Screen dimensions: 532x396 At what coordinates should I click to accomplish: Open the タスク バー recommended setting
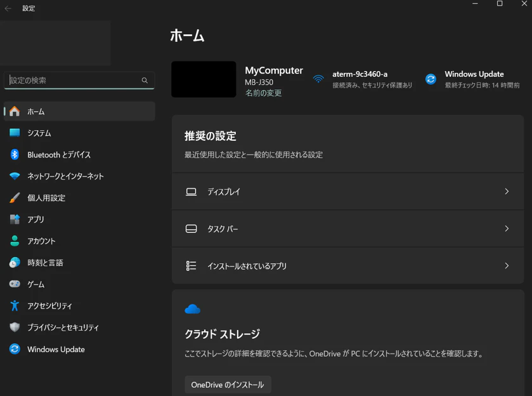pos(347,228)
